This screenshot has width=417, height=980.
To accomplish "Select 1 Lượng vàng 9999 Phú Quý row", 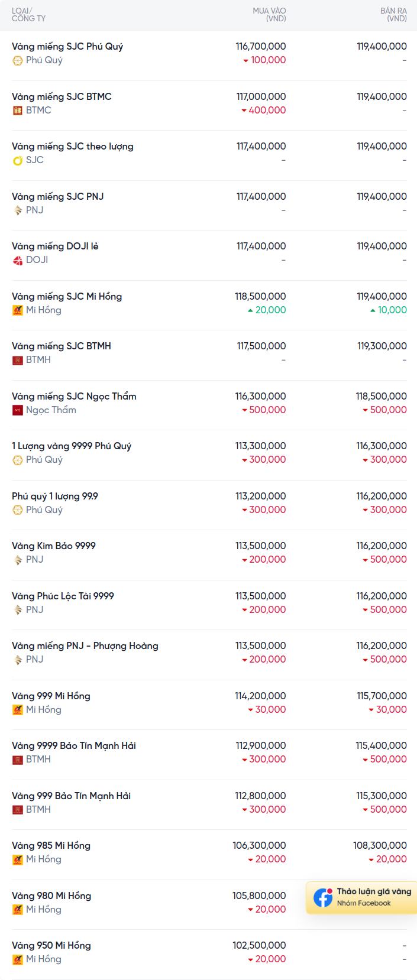I will coord(72,446).
